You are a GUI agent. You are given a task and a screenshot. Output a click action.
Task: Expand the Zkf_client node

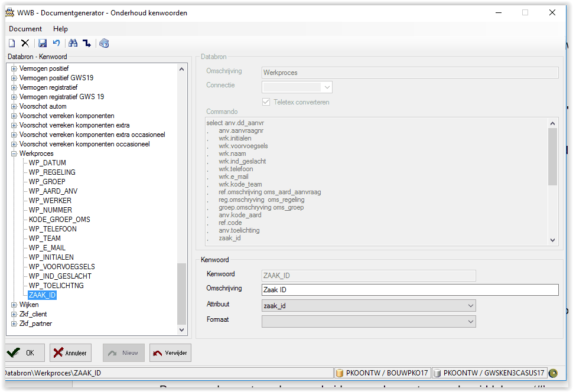tap(14, 314)
